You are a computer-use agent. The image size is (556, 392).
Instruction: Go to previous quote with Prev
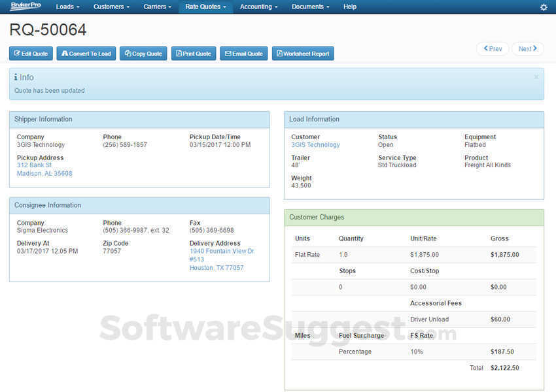(x=493, y=49)
